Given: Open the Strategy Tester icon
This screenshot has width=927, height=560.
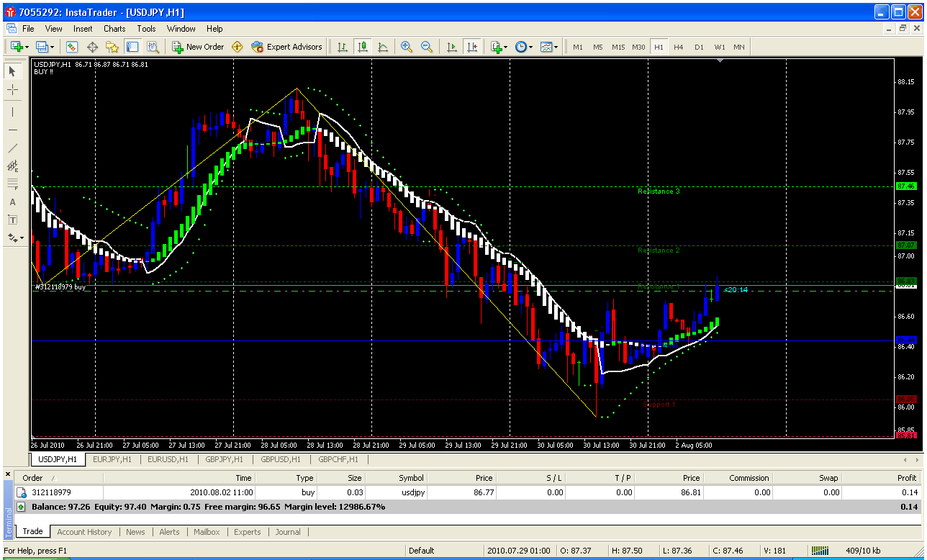Looking at the screenshot, I should [x=153, y=47].
